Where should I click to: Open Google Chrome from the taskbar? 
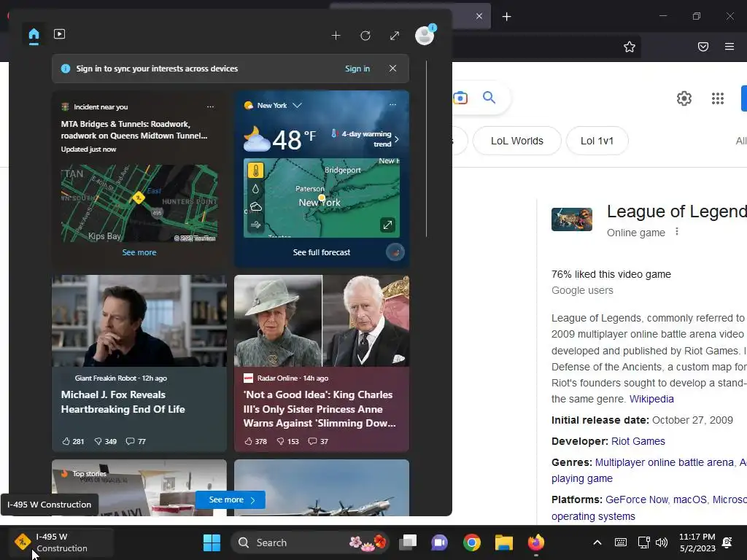[x=472, y=542]
